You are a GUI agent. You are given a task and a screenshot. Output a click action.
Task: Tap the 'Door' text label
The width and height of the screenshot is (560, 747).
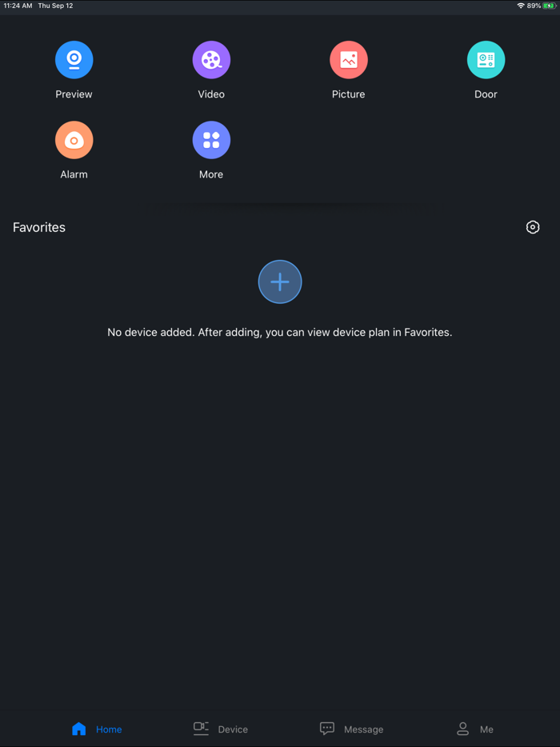coord(486,94)
